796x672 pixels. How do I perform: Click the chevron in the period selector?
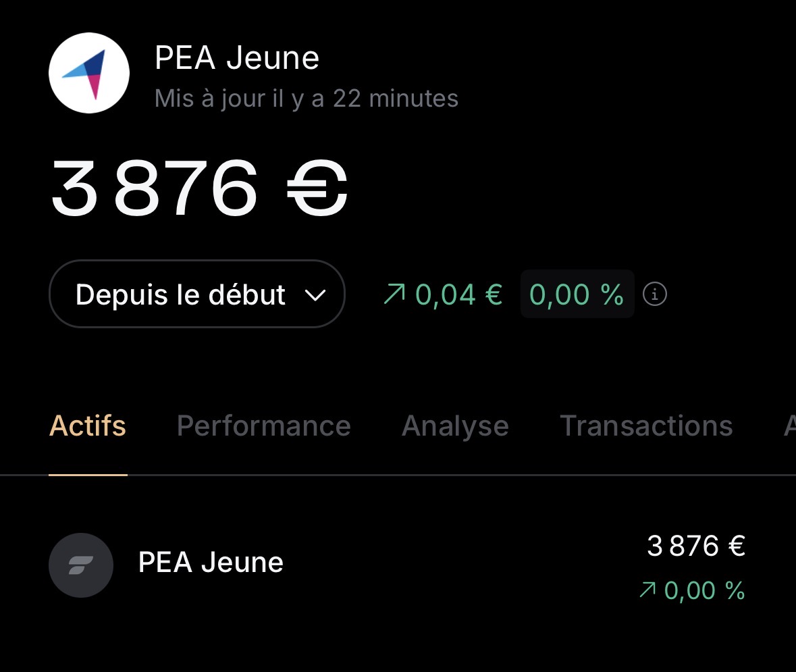pos(315,295)
